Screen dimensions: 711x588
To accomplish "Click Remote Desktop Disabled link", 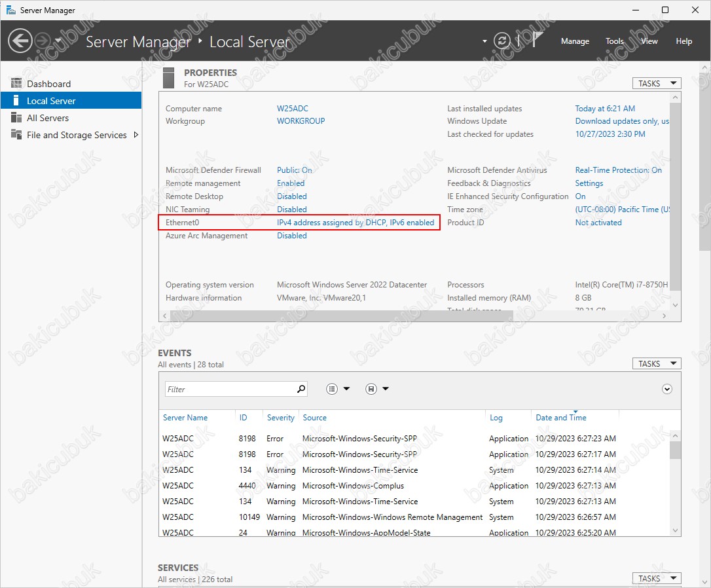I will 291,196.
